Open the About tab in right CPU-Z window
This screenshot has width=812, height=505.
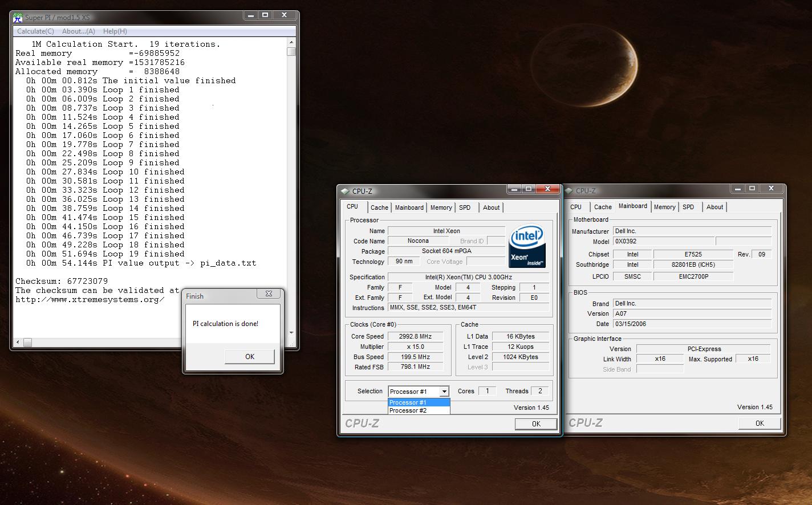coord(714,207)
